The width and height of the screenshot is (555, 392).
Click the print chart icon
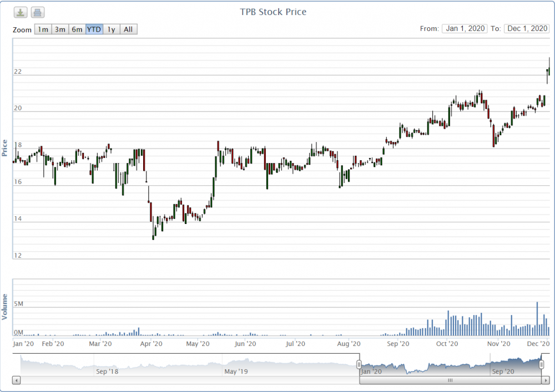point(38,12)
